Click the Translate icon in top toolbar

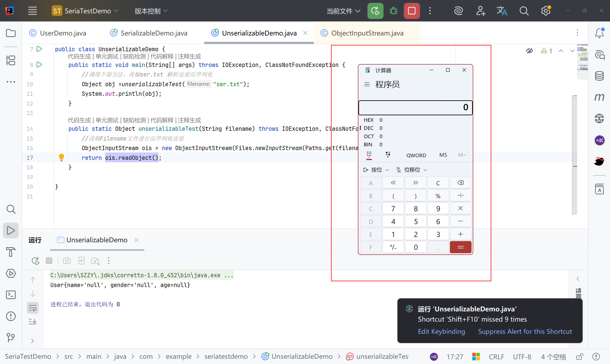pyautogui.click(x=502, y=11)
